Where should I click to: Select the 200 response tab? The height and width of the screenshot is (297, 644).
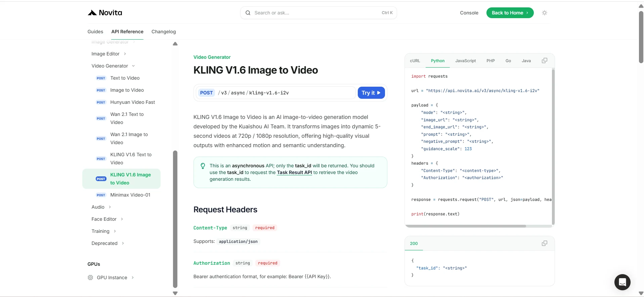point(414,244)
